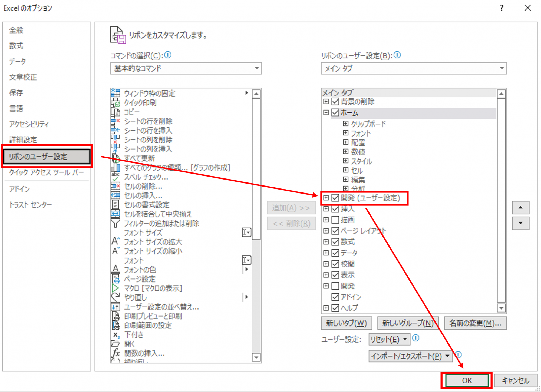Enable the 描画 tab checkbox
The height and width of the screenshot is (392, 541).
tap(335, 220)
